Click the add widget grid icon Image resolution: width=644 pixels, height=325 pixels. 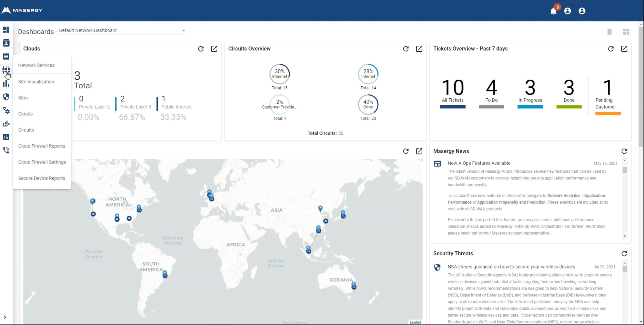click(626, 32)
